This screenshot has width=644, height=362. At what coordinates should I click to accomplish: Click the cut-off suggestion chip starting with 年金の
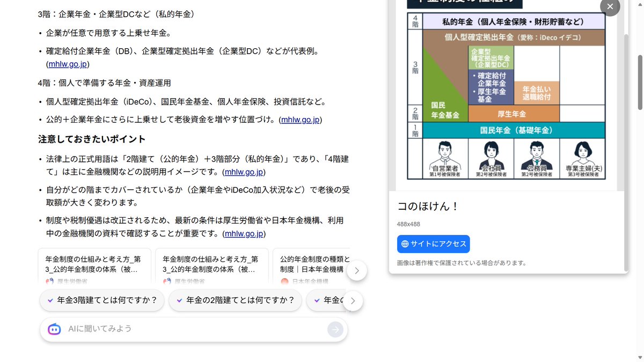tap(327, 300)
